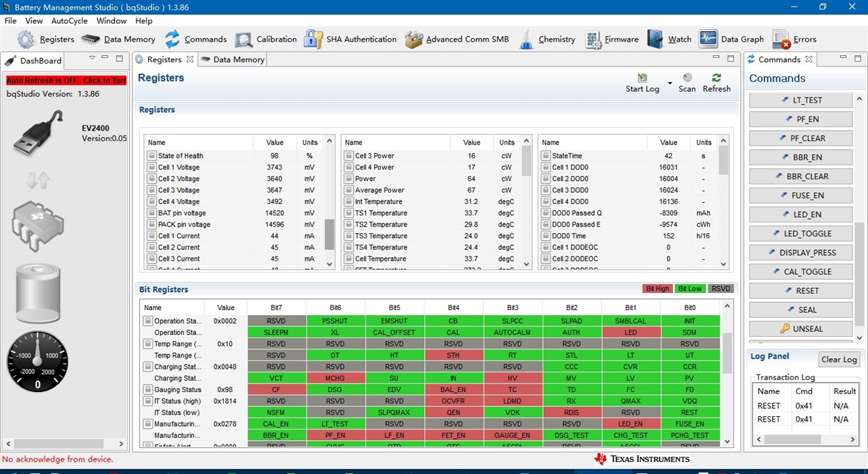Screen dimensions: 868x474
Task: Send the CAL_TOGGLE command
Action: [800, 272]
